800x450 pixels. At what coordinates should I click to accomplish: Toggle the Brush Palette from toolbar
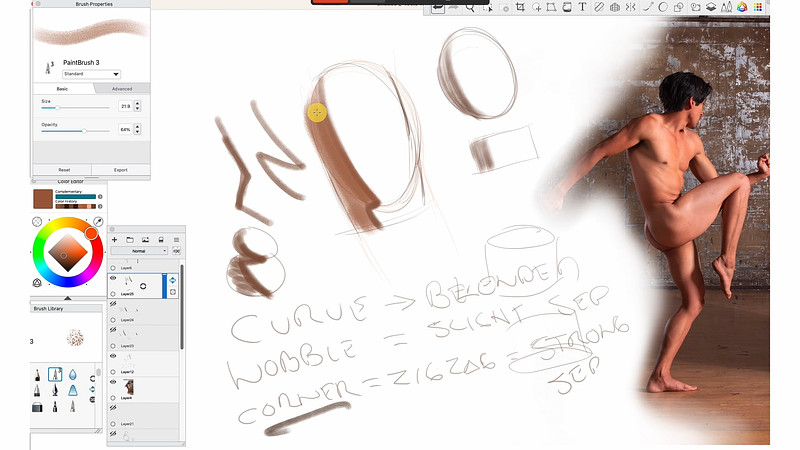(727, 7)
